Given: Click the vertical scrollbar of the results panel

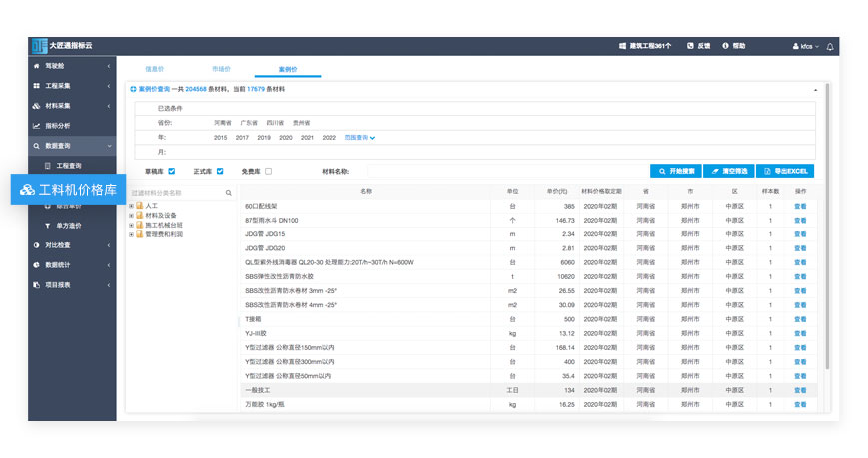Looking at the screenshot, I should (828, 227).
